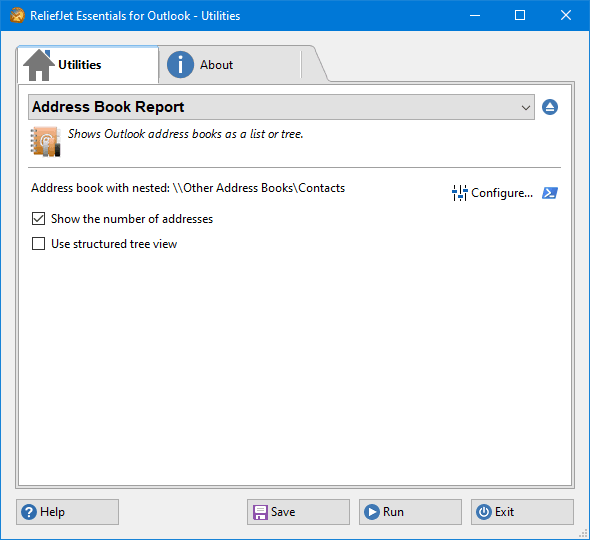This screenshot has width=590, height=540.
Task: Click the blue info icon on About tab
Action: pyautogui.click(x=180, y=65)
